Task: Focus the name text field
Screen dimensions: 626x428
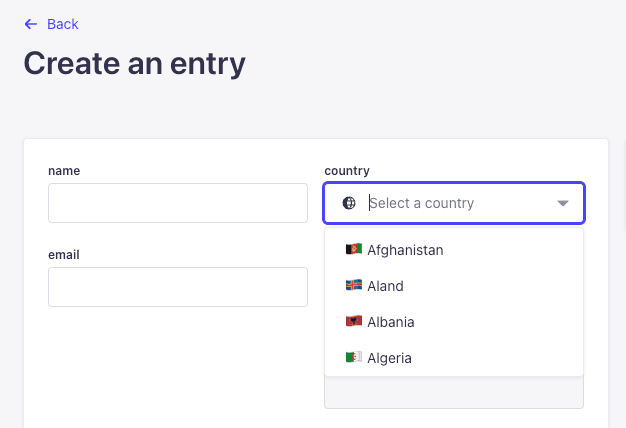Action: click(x=178, y=203)
